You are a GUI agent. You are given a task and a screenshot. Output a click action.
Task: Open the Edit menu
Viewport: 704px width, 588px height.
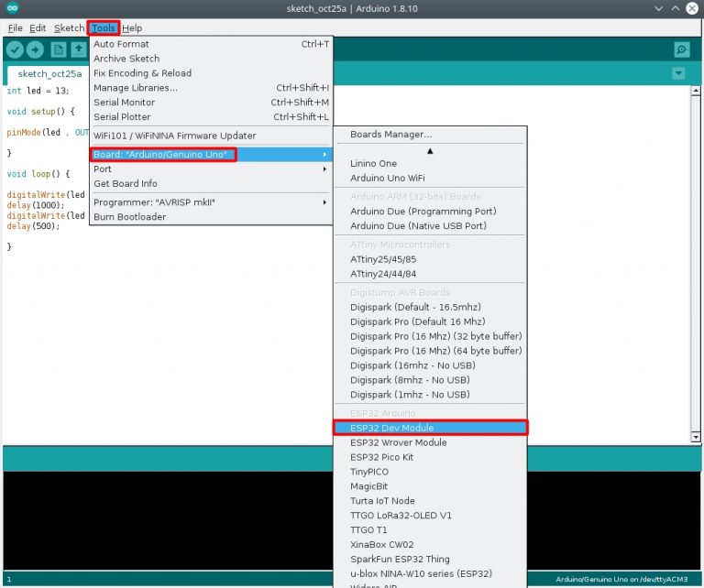pos(38,27)
